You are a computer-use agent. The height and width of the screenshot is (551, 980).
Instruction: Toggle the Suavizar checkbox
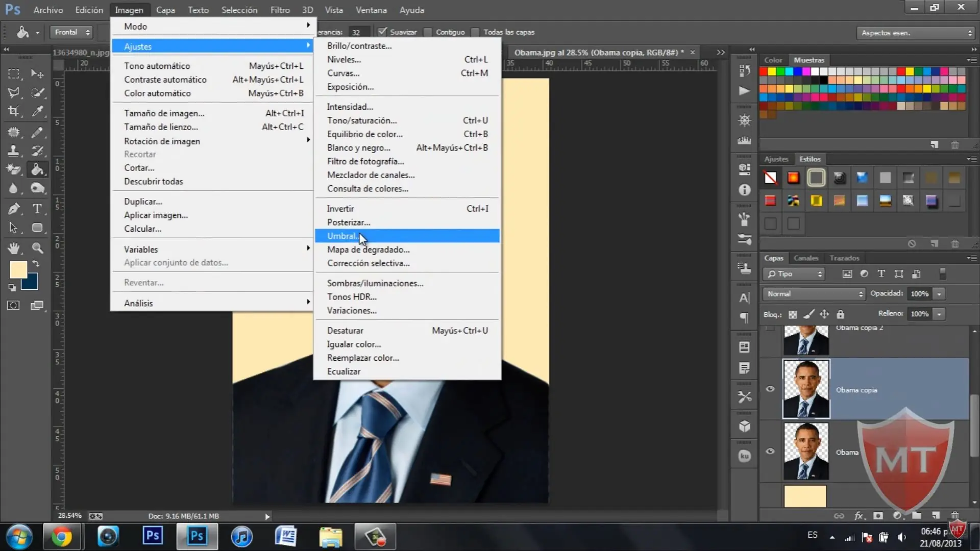click(x=382, y=32)
